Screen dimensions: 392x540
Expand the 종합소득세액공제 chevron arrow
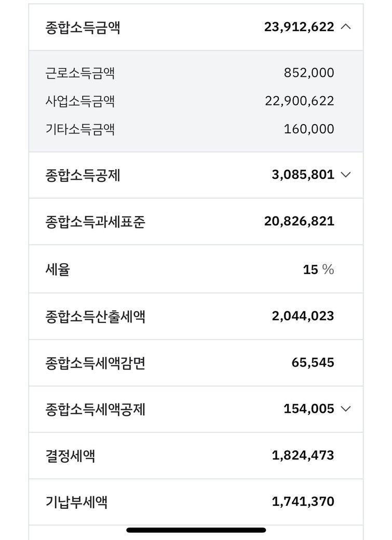(346, 409)
